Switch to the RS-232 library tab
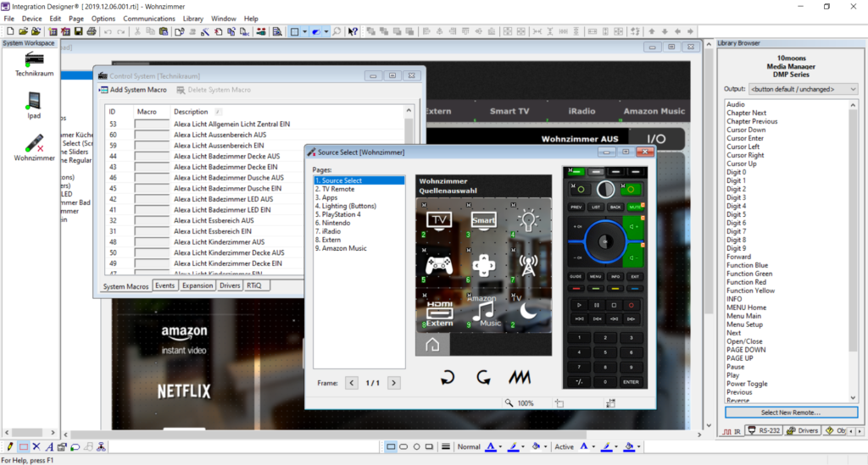Screen dimensions: 868x465 click(x=764, y=430)
